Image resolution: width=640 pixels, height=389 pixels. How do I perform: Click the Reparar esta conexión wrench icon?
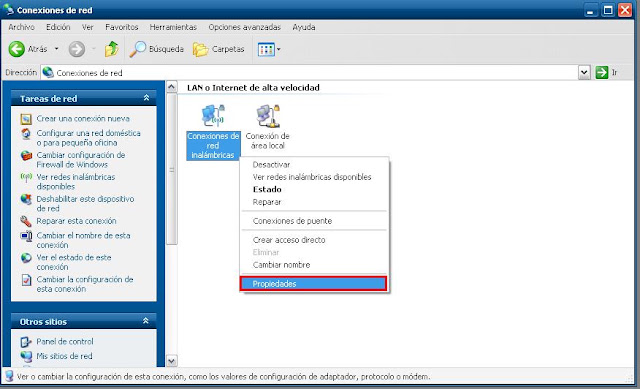point(26,221)
